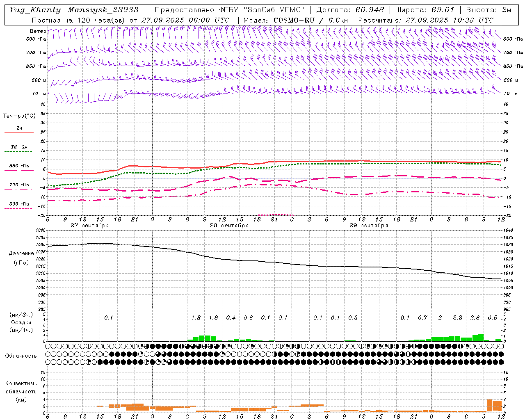
Task: Select the Широта: 69.01 value
Action: coord(425,10)
